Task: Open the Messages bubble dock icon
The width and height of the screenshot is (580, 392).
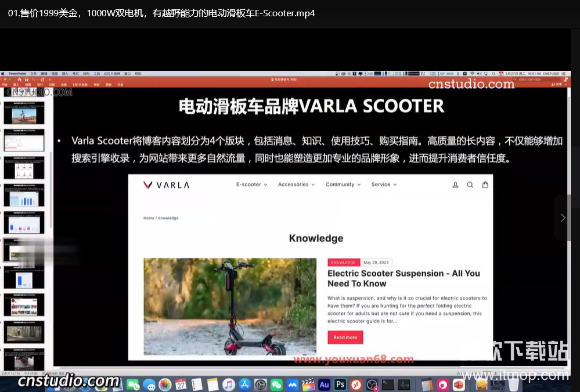Action: [149, 385]
